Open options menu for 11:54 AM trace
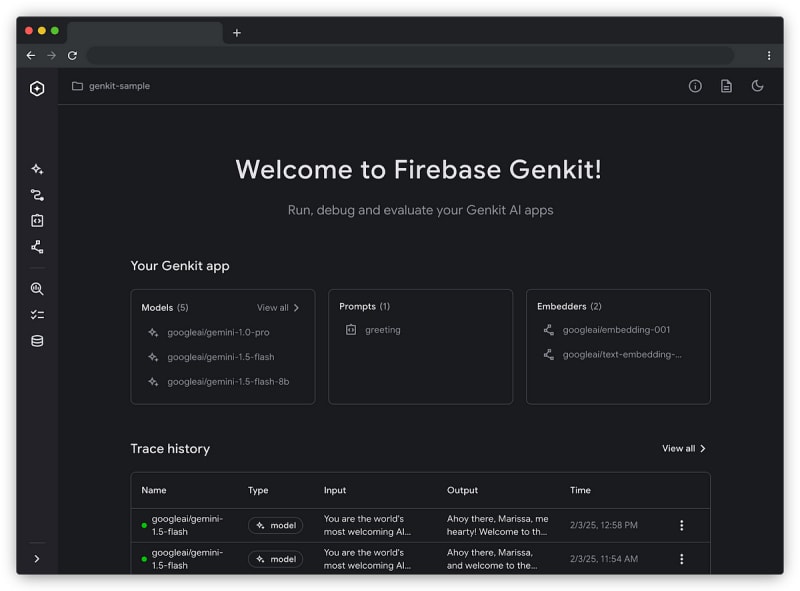The height and width of the screenshot is (591, 800). tap(682, 559)
